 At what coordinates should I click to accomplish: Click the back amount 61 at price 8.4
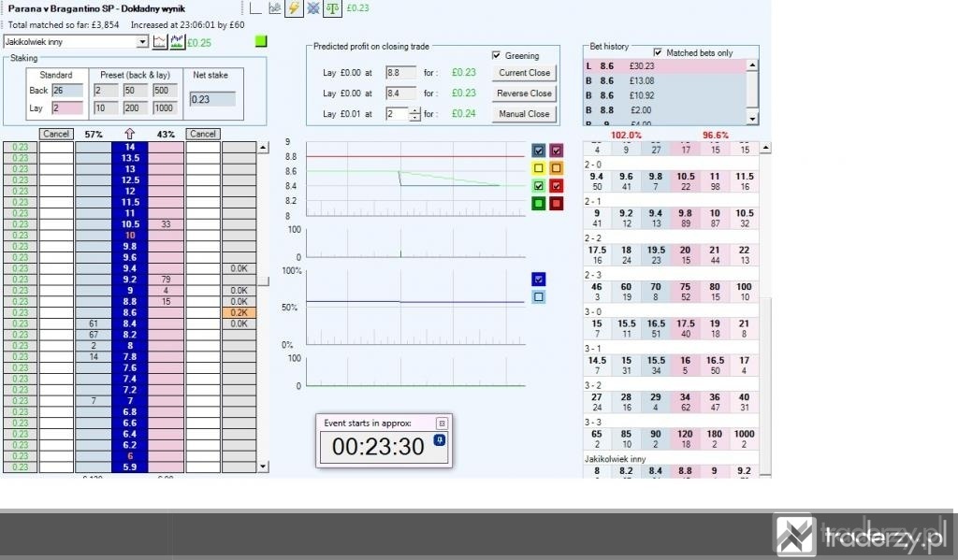point(94,323)
